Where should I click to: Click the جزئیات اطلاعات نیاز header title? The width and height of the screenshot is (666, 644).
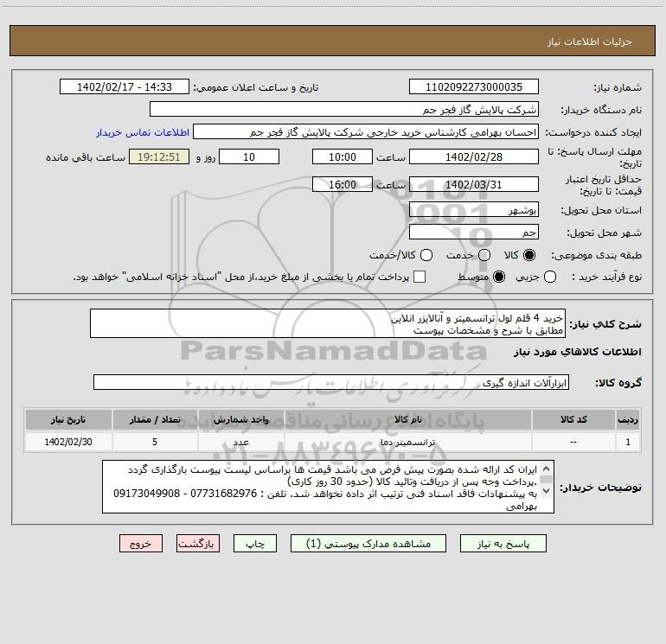589,41
